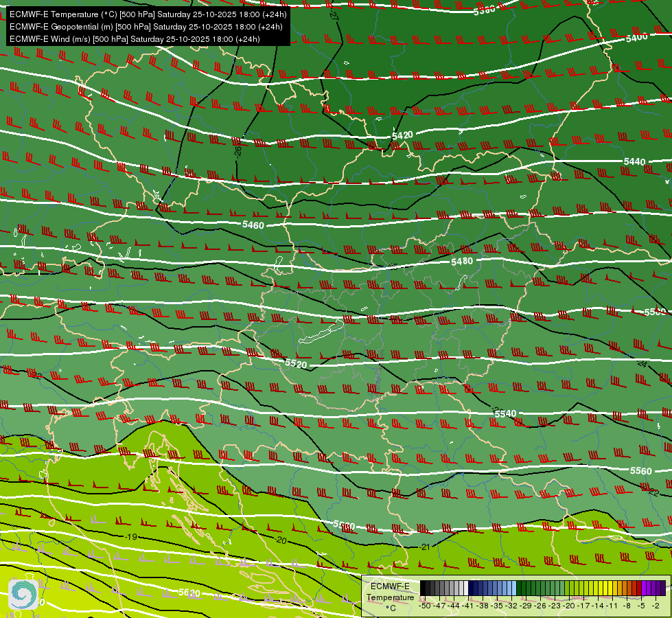
Task: Click the -47 legend tick value
Action: (x=439, y=606)
